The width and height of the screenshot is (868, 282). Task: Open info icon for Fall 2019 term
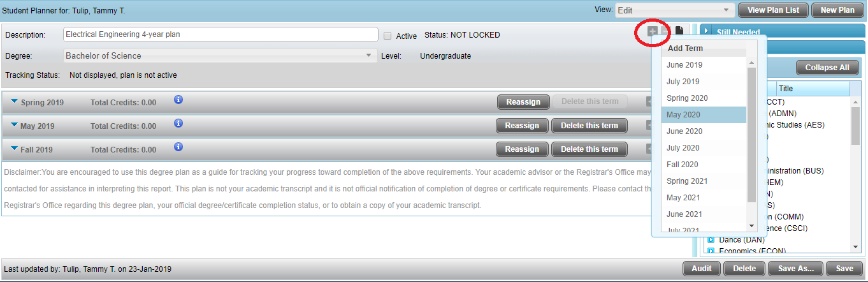point(178,147)
